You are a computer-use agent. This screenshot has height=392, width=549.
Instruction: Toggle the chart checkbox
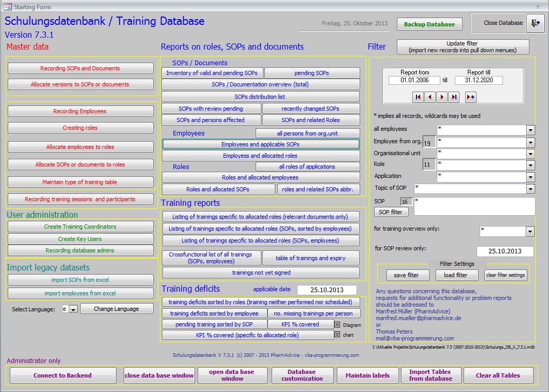click(x=337, y=335)
